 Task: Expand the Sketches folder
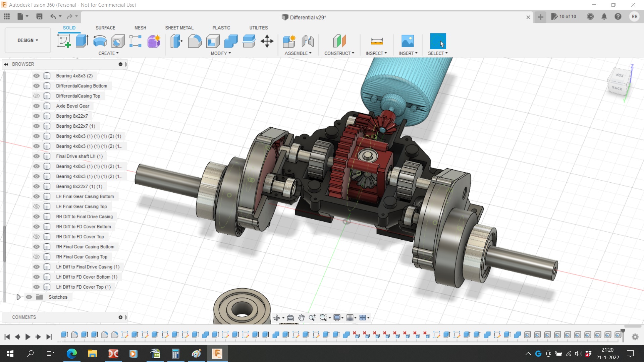[18, 297]
